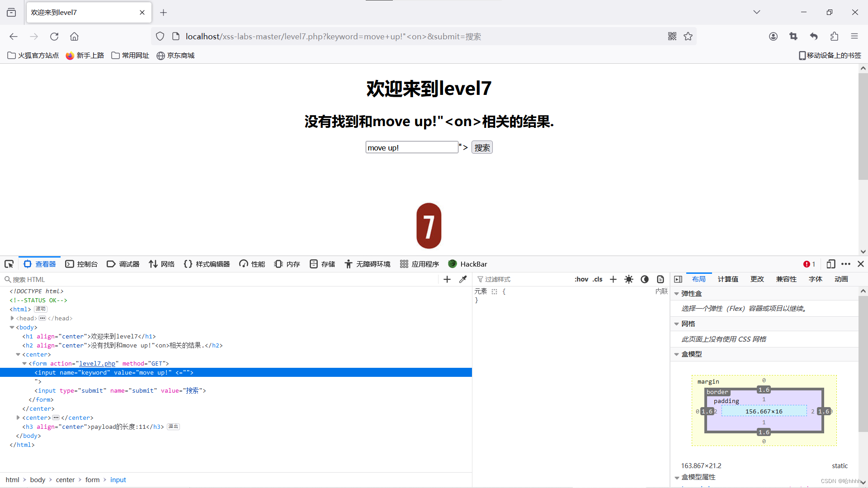This screenshot has height=488, width=868.
Task: Click the responsive design mode icon
Action: pos(830,264)
